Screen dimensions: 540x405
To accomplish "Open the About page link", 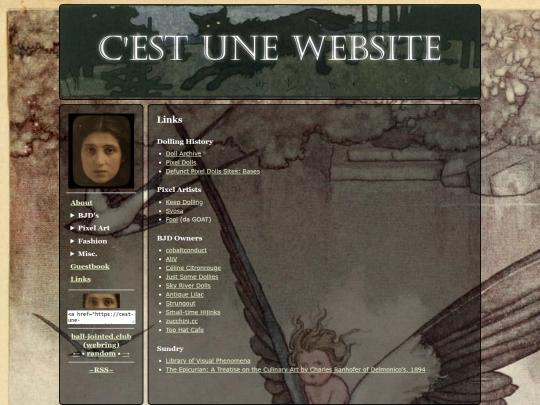I will pyautogui.click(x=81, y=202).
